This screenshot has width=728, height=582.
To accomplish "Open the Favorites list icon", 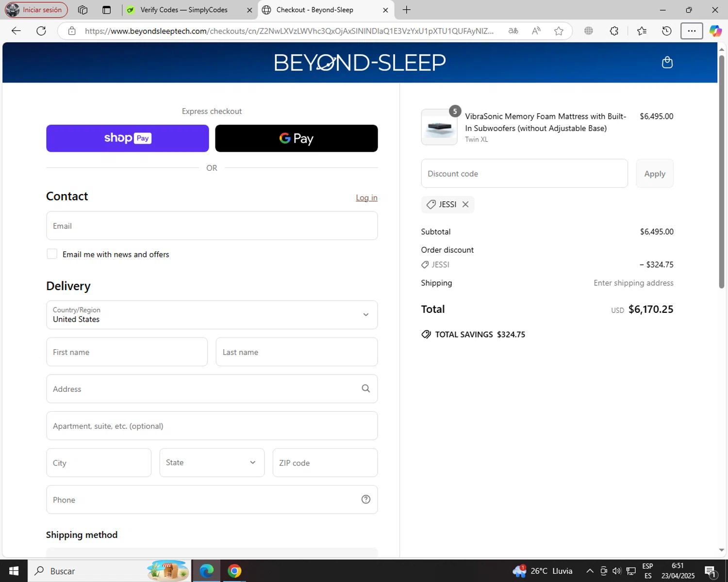I will click(642, 31).
